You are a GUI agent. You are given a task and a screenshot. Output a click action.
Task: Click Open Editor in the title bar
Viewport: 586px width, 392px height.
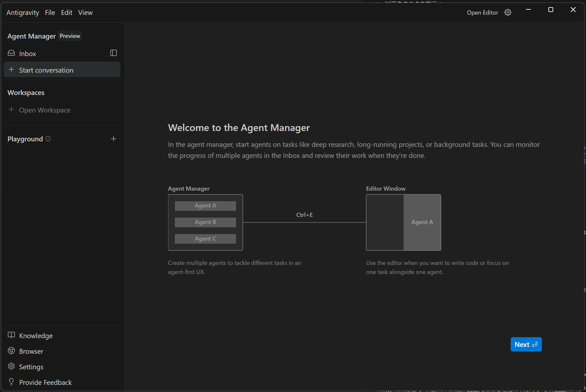[482, 12]
